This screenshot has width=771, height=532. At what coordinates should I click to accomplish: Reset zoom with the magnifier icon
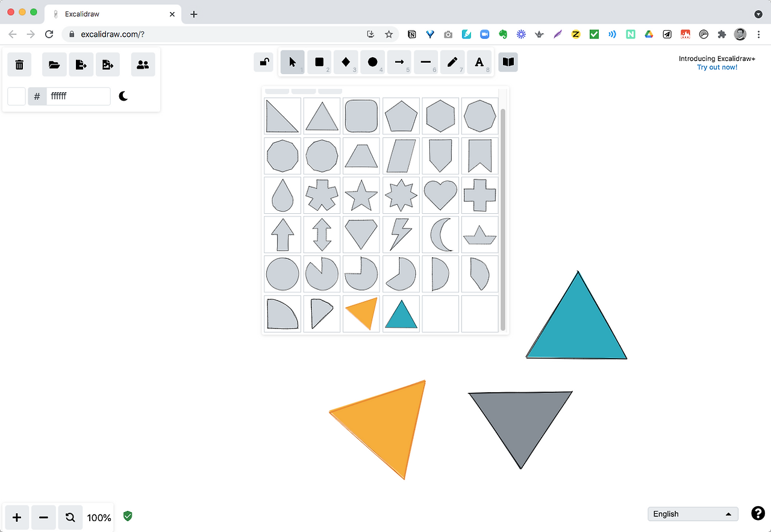70,518
